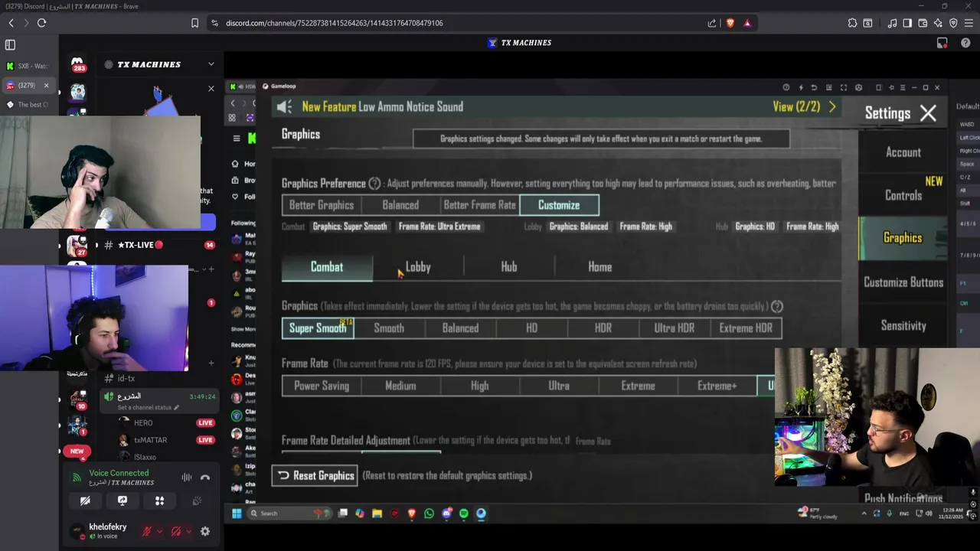980x551 pixels.
Task: Choose Better Frame Rate preference
Action: coord(479,205)
